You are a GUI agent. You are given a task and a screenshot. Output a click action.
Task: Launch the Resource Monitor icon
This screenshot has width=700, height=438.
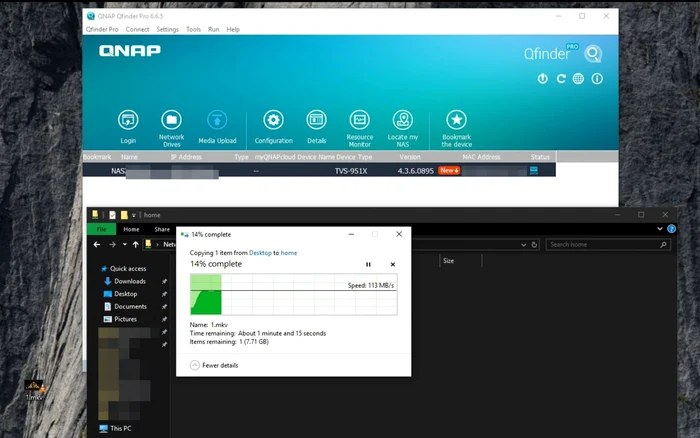pyautogui.click(x=360, y=120)
